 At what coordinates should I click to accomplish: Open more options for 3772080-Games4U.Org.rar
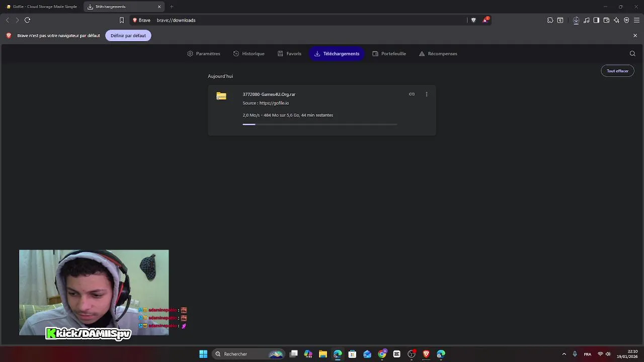coord(426,94)
